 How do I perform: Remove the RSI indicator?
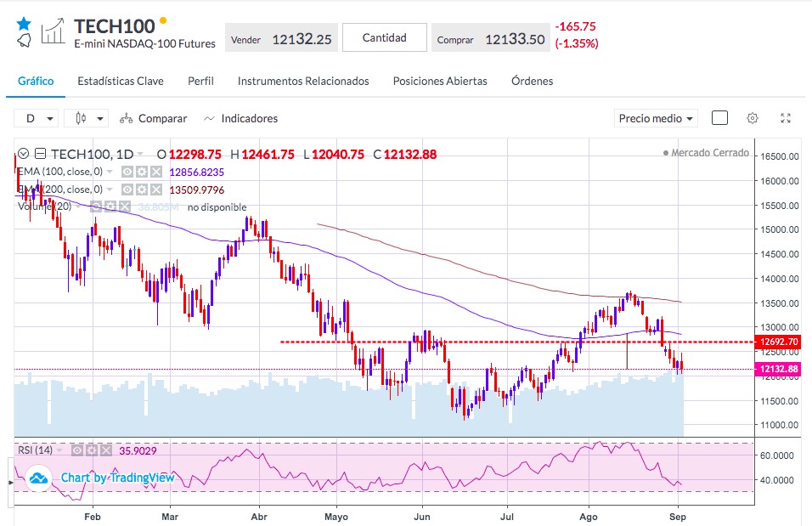(105, 450)
